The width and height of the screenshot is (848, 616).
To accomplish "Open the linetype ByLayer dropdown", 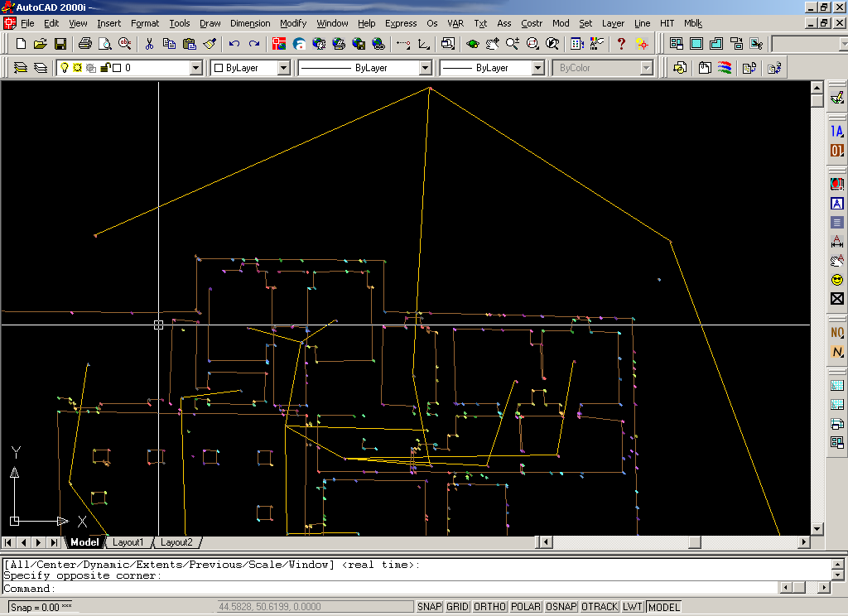I will click(x=425, y=68).
